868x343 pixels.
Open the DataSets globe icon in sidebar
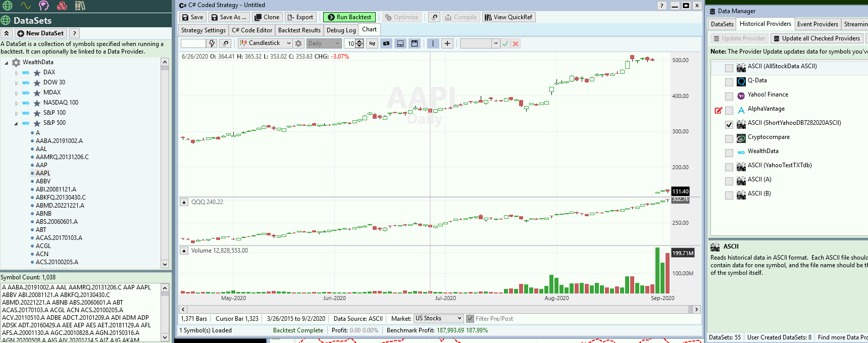coord(7,6)
